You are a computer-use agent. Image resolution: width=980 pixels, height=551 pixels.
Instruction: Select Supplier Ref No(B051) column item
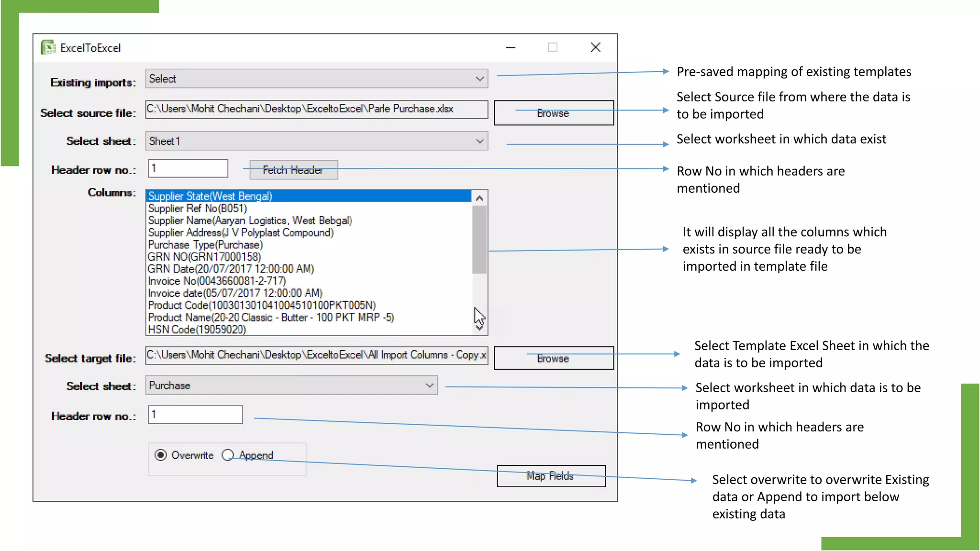pyautogui.click(x=198, y=209)
